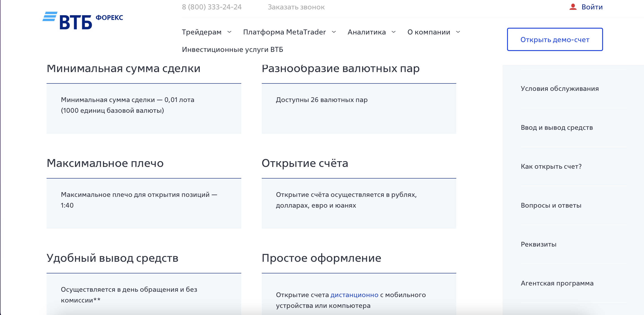This screenshot has width=644, height=315.
Task: Open the Войти login link
Action: pyautogui.click(x=592, y=7)
